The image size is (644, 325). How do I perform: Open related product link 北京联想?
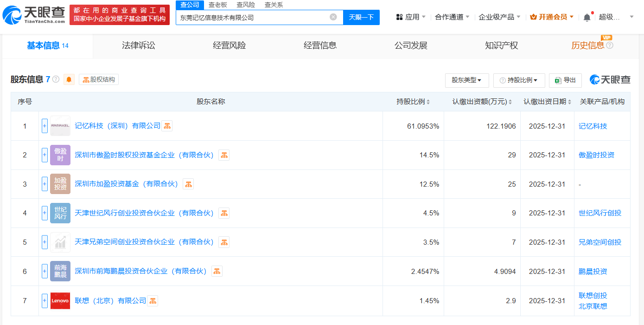click(x=593, y=306)
